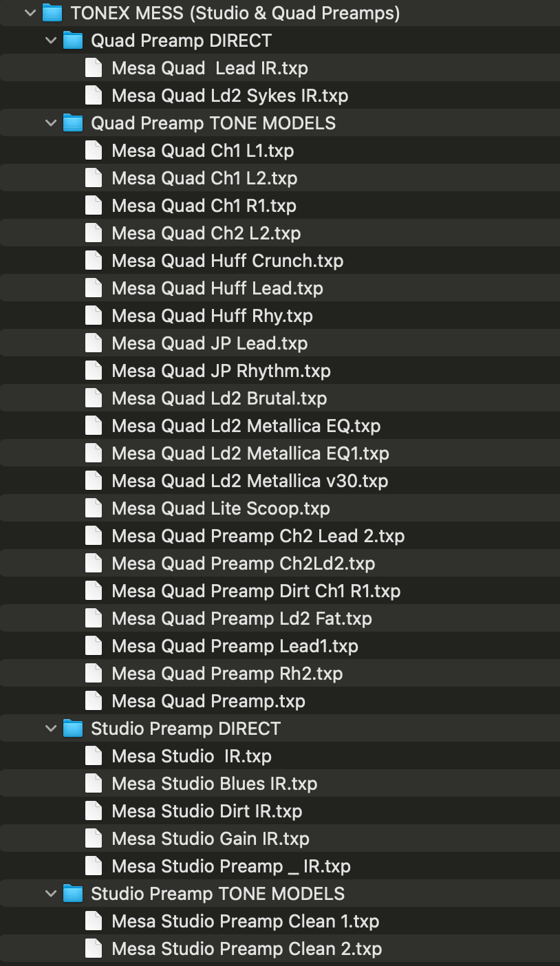This screenshot has height=966, width=560.
Task: Select Mesa Studio Preamp Clean 2.txp
Action: click(246, 949)
